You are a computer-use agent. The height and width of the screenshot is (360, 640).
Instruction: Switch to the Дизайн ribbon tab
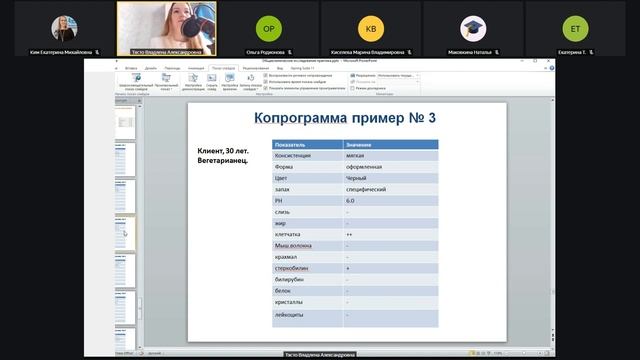[x=151, y=68]
